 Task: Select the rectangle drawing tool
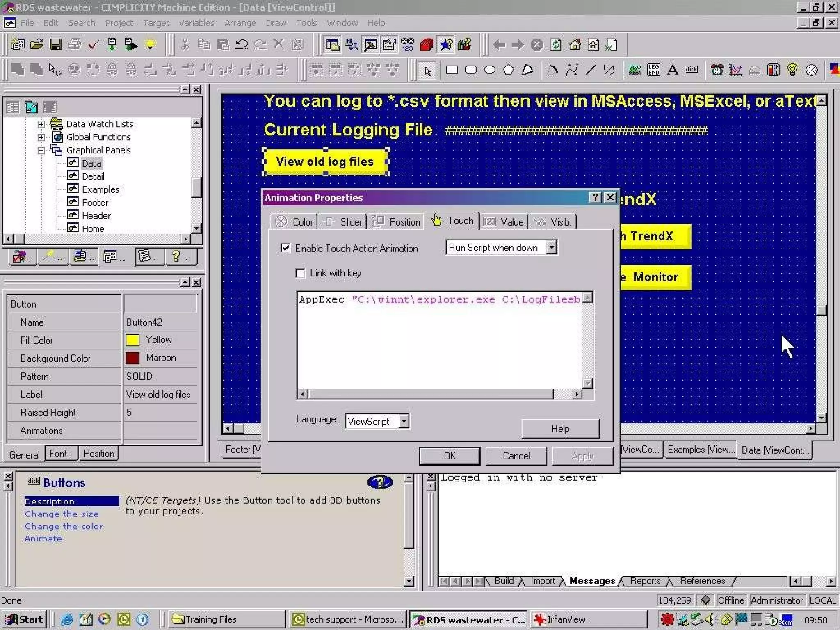pos(452,70)
